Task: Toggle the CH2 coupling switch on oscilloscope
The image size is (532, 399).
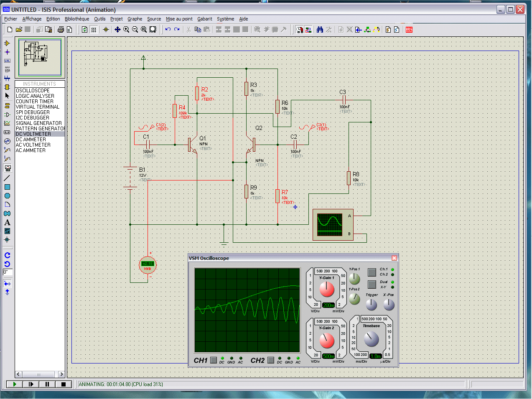Action: [x=271, y=360]
